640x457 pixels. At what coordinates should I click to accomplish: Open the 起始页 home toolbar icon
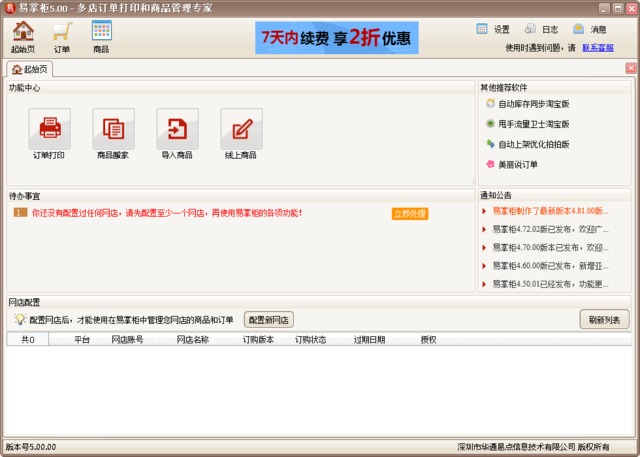click(x=23, y=37)
